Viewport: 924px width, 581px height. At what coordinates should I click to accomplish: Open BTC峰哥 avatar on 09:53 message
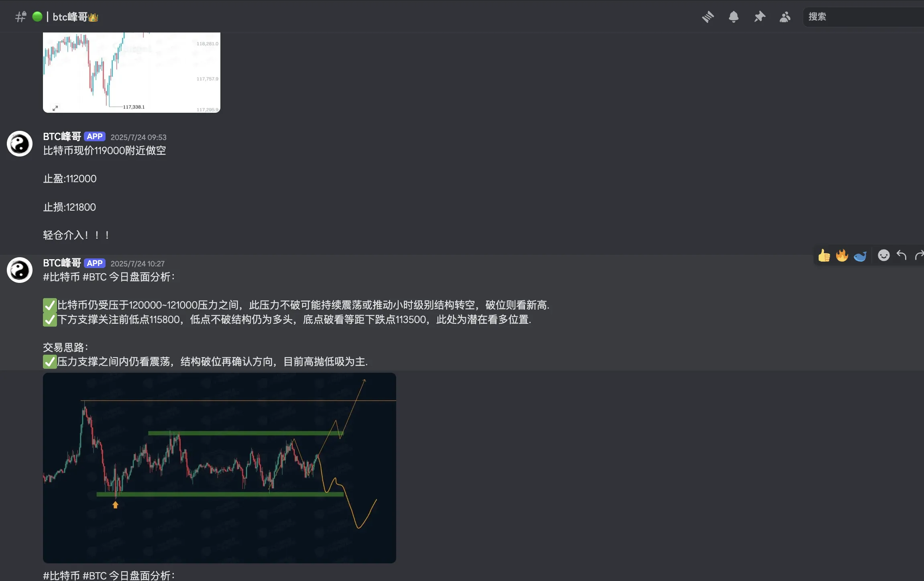pos(20,144)
